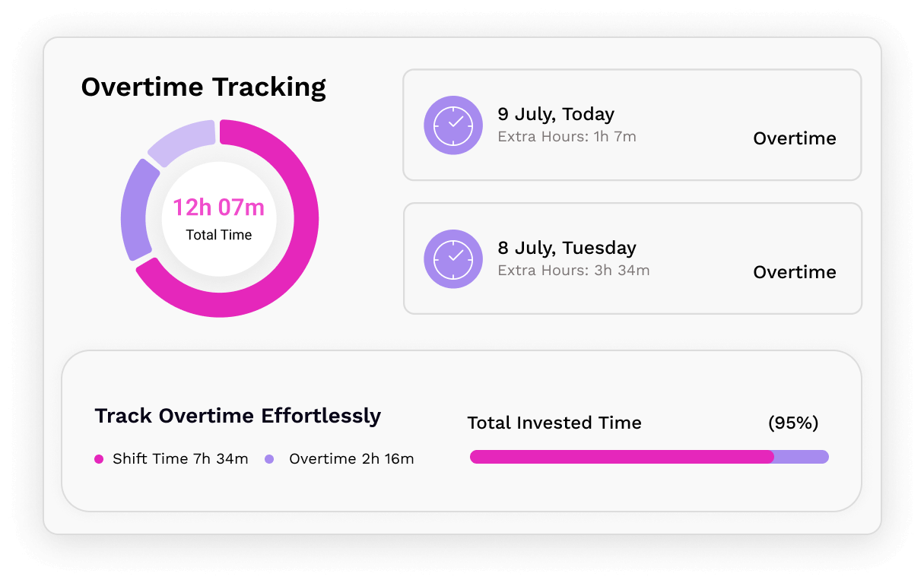Click the purple end of invested time bar
This screenshot has height=583, width=924.
click(x=802, y=457)
